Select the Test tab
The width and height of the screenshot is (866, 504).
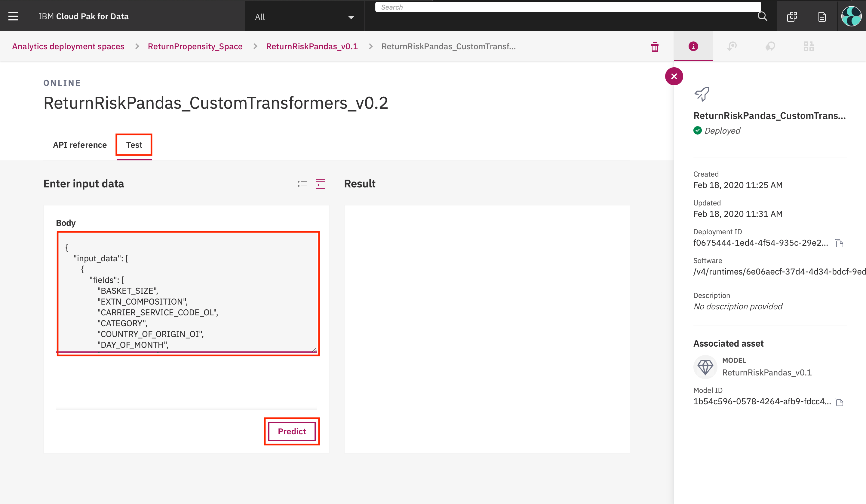click(x=134, y=145)
